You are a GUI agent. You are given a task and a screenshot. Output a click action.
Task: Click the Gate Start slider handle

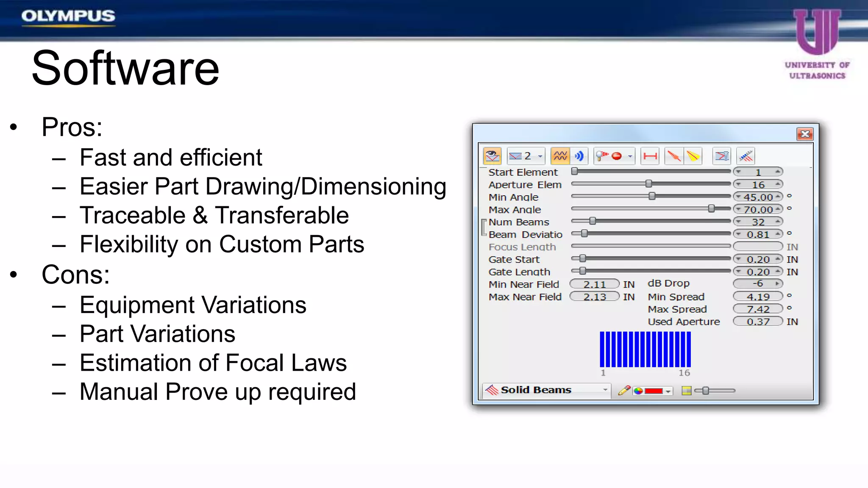[x=583, y=258]
